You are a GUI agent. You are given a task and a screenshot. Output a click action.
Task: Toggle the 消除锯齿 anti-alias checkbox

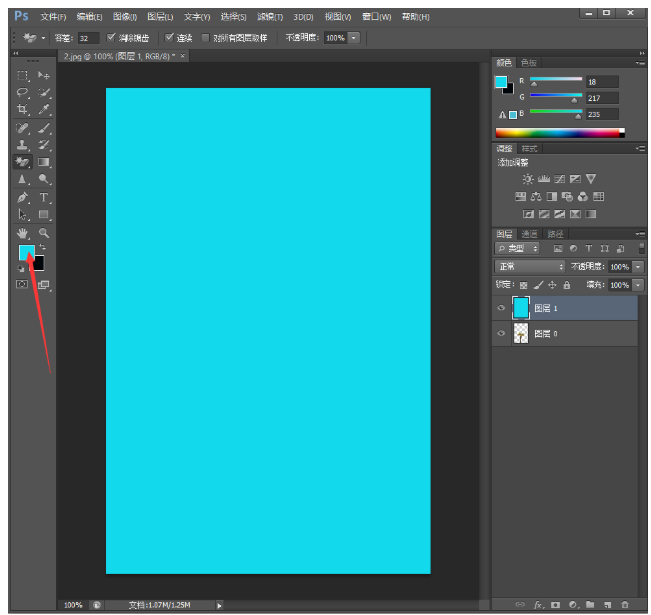(111, 37)
